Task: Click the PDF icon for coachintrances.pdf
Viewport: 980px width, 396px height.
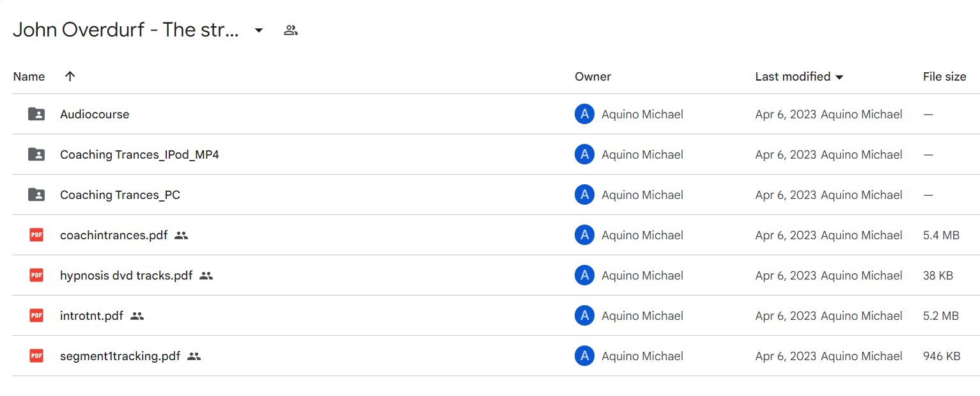Action: 36,235
